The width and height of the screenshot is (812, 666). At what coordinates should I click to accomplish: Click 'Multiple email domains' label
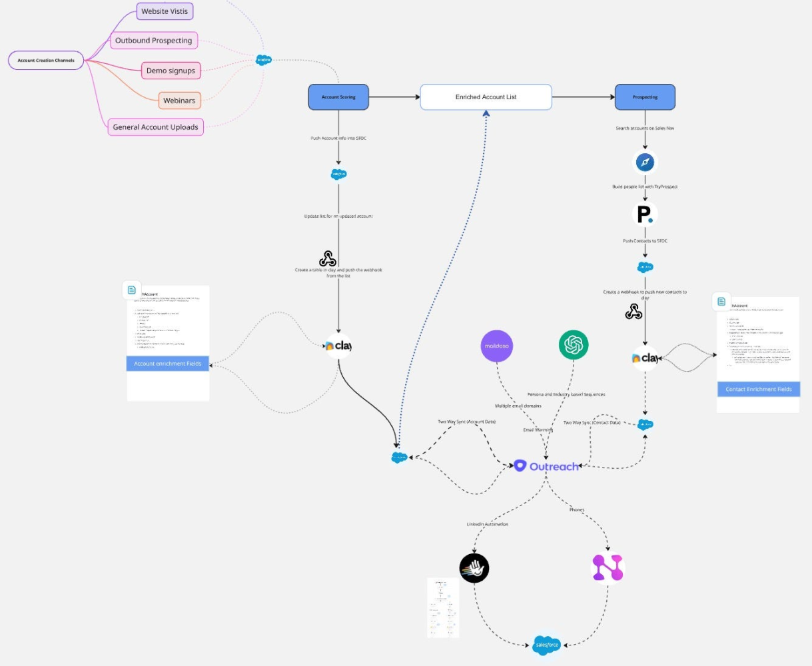[x=518, y=406]
